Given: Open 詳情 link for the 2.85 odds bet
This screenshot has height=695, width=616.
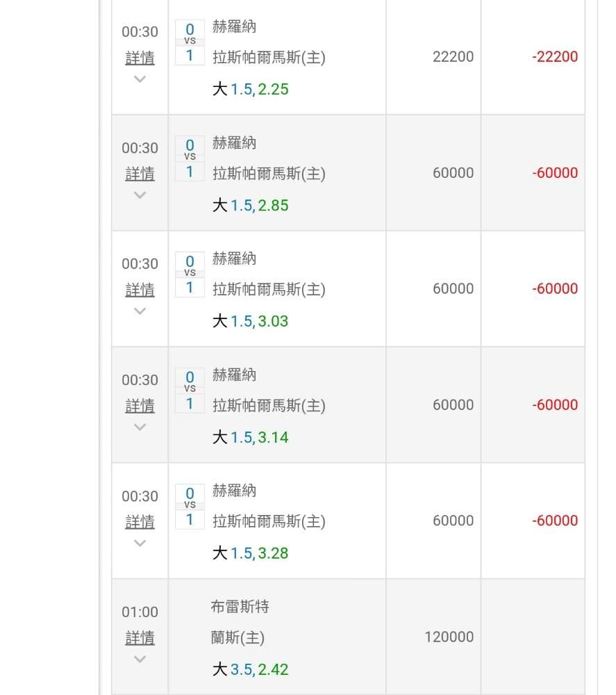Looking at the screenshot, I should (x=140, y=174).
